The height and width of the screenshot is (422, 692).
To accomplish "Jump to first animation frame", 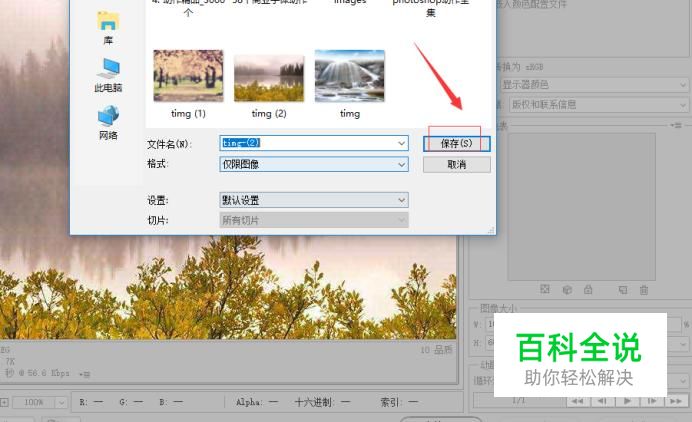I will click(x=578, y=401).
